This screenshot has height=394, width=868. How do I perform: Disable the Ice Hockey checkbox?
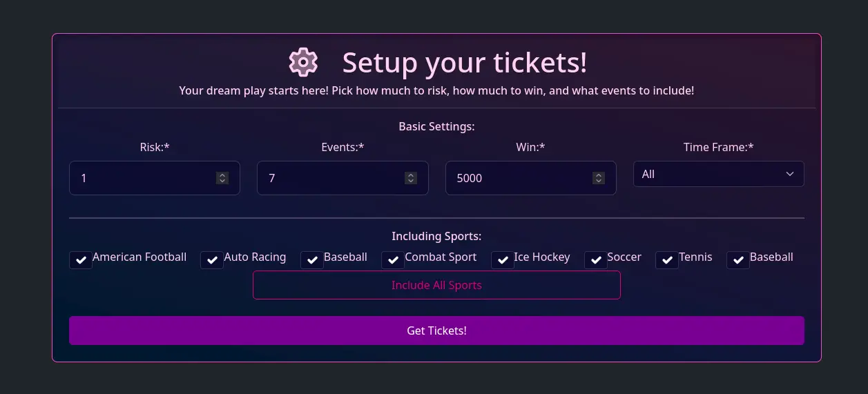pyautogui.click(x=502, y=260)
